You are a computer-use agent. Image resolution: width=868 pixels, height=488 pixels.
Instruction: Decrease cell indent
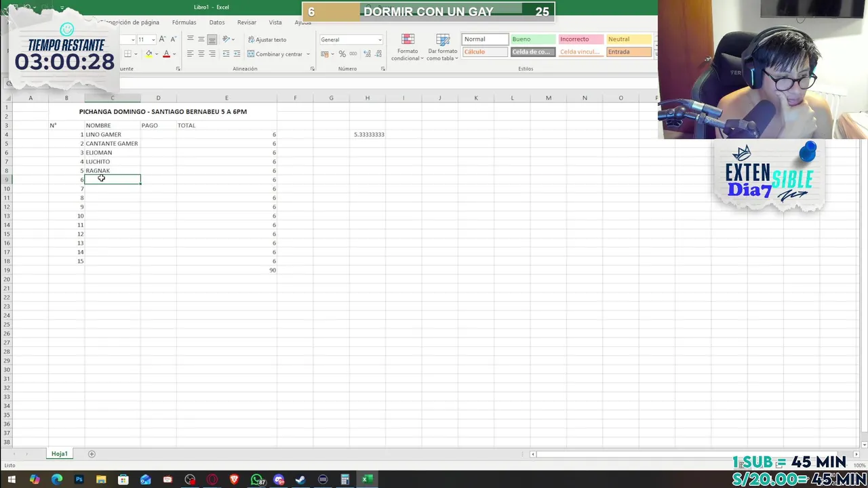coord(226,54)
